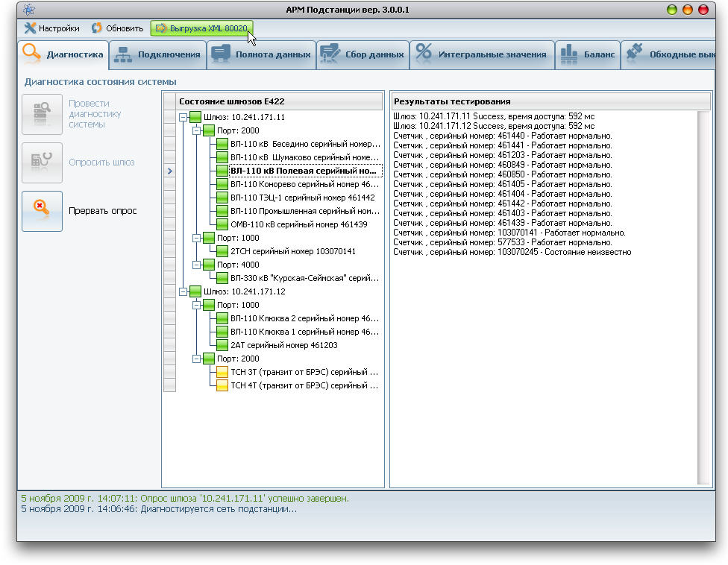The height and width of the screenshot is (565, 728).
Task: Click green status icon of ВЛ-110 Конорево
Action: click(x=222, y=185)
